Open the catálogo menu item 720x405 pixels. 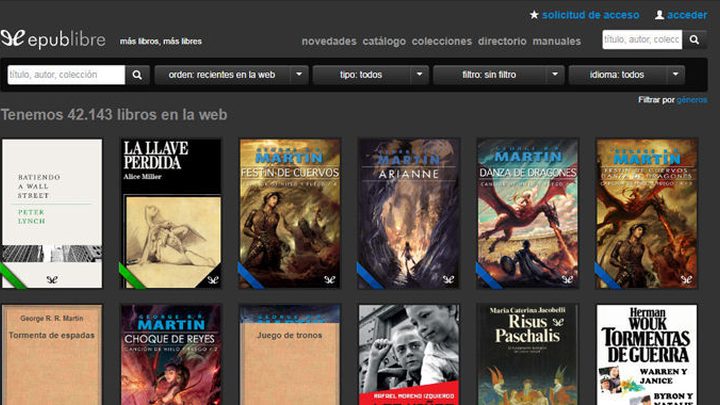(x=384, y=41)
